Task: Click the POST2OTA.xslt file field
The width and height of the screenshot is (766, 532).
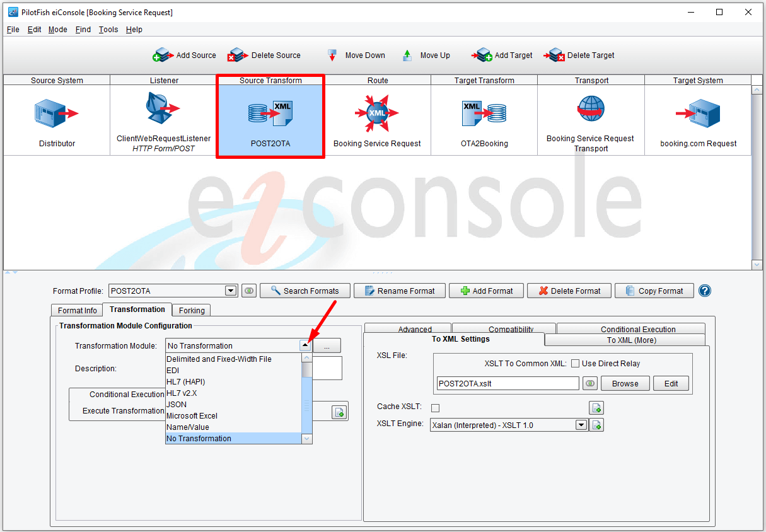Action: [x=508, y=383]
